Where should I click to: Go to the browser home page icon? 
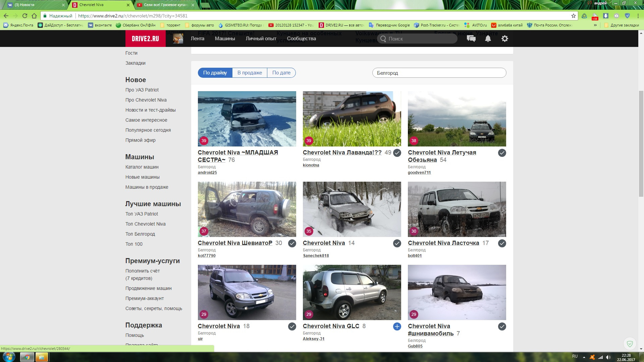coord(34,16)
